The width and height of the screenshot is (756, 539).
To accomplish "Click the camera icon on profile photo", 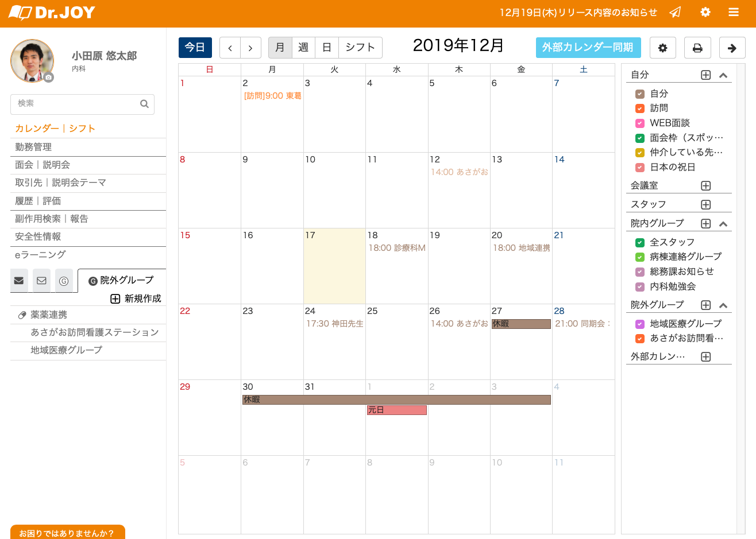I will click(49, 77).
